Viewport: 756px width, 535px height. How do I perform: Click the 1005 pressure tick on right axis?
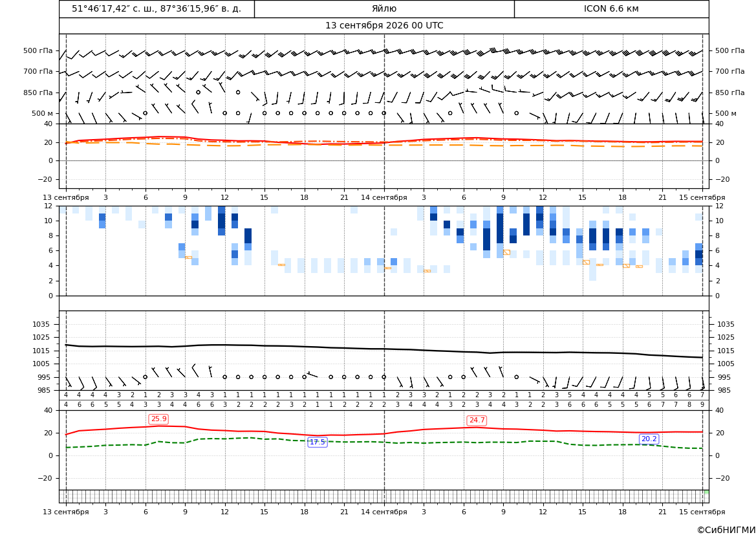coord(726,364)
